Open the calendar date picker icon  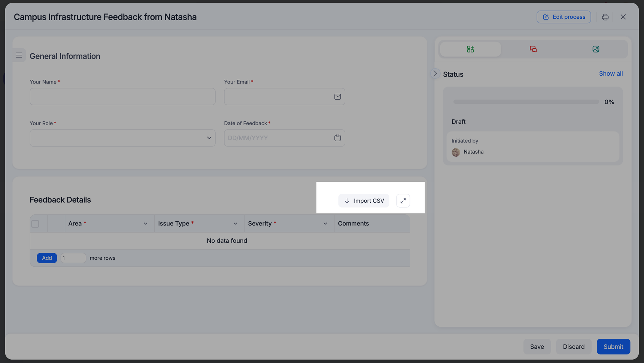[337, 138]
